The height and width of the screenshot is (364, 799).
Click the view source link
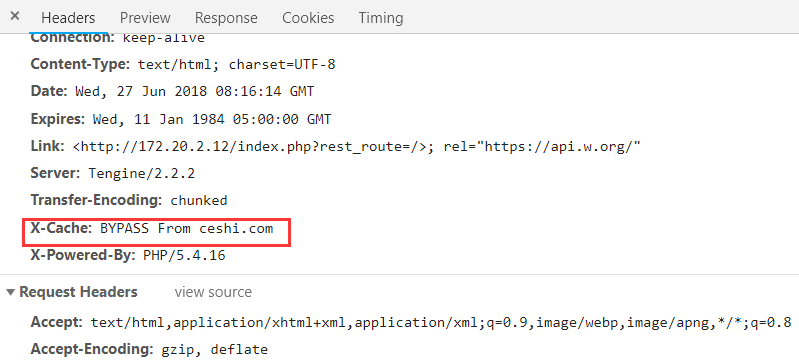[x=213, y=292]
